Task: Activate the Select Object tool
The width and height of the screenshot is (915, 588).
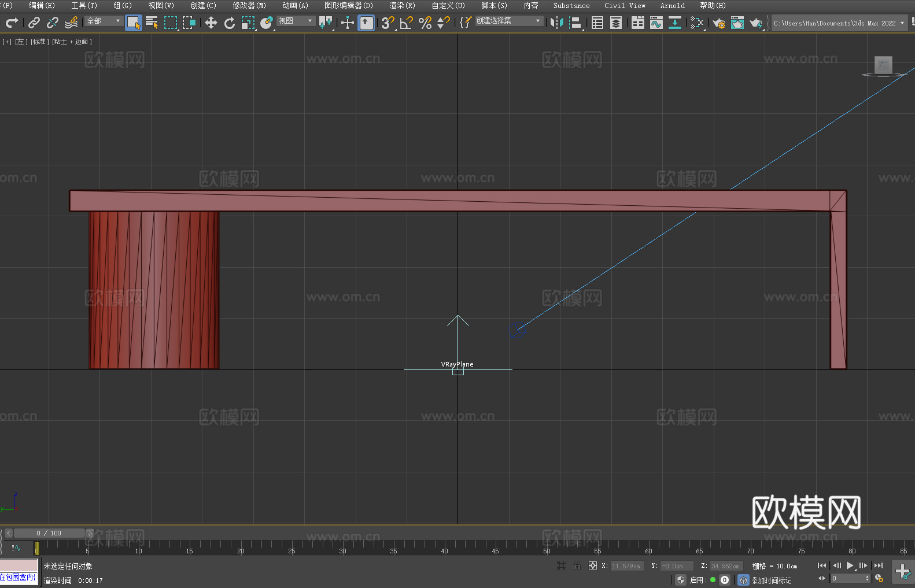Action: (134, 23)
